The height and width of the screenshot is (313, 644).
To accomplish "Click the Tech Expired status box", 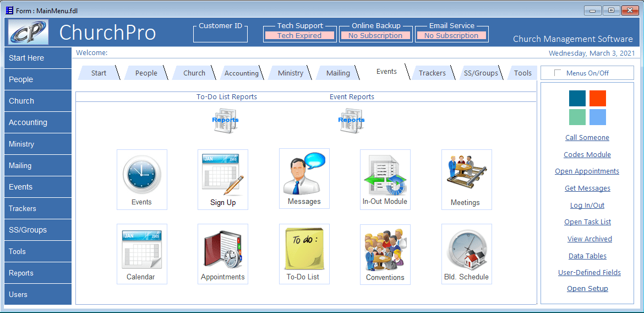I will (x=299, y=36).
